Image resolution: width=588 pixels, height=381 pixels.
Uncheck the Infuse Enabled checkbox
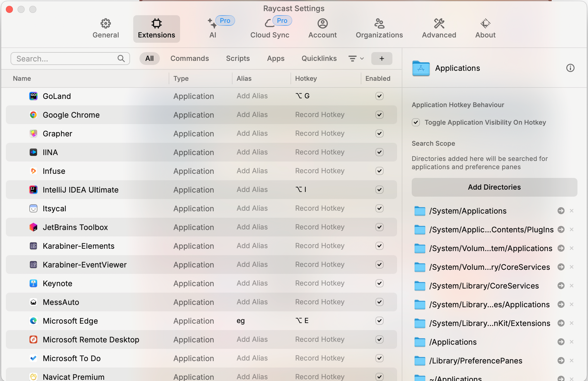[379, 171]
